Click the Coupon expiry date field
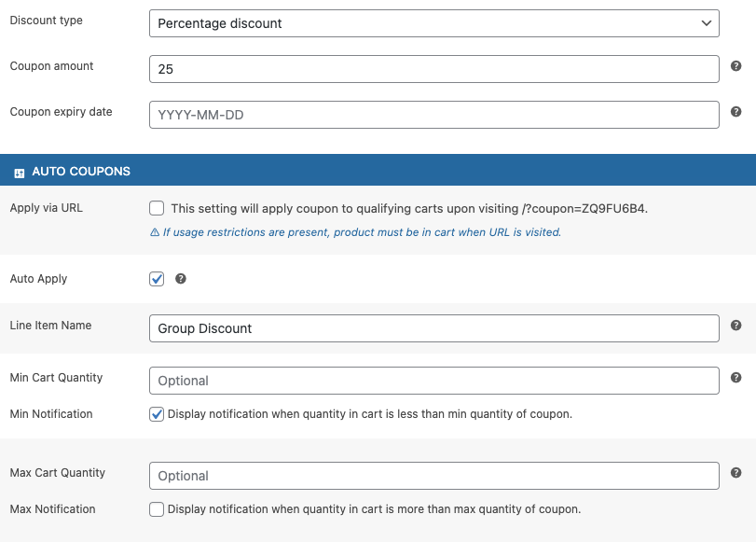Screen dimensions: 756x542 pyautogui.click(x=433, y=115)
